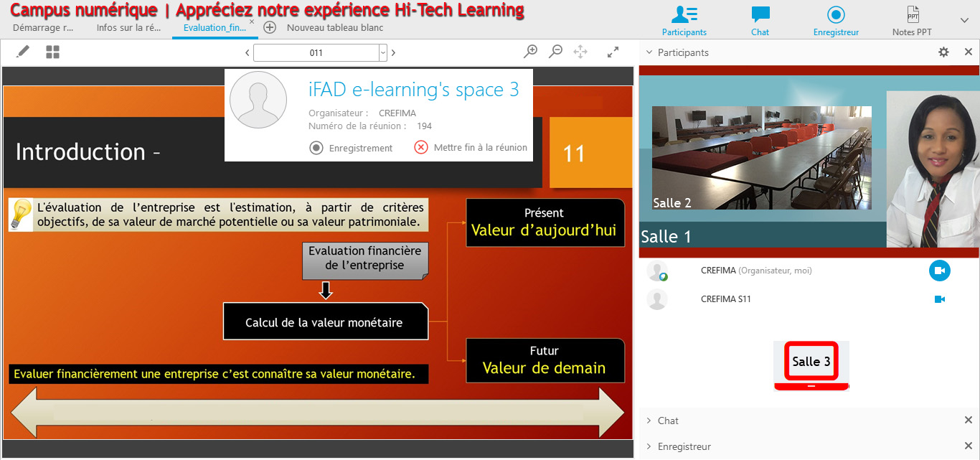The image size is (980, 460).
Task: Start recording with Enregistrement button
Action: [351, 148]
